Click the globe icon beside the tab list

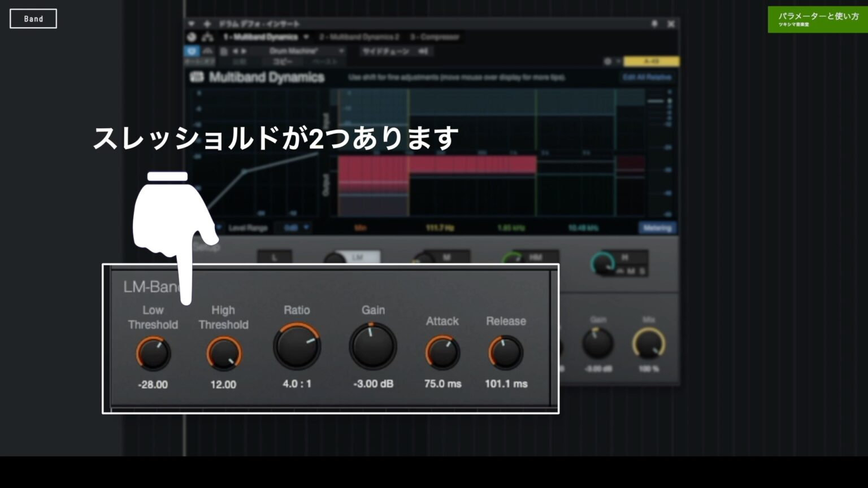pos(191,37)
